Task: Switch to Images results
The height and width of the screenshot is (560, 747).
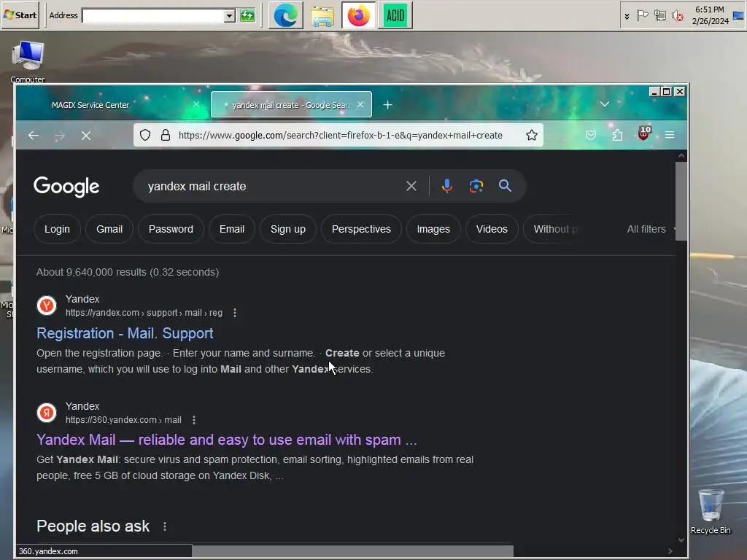Action: (433, 229)
